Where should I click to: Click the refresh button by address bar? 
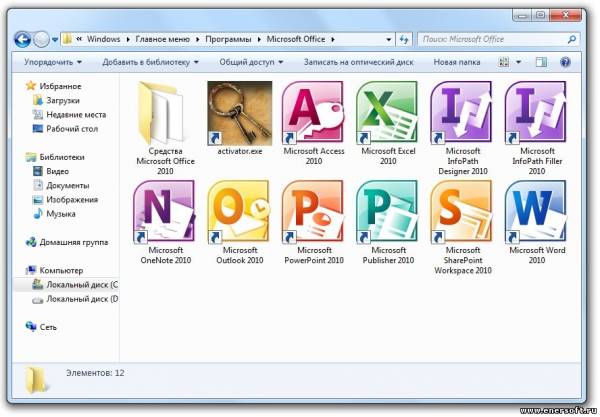click(x=404, y=39)
